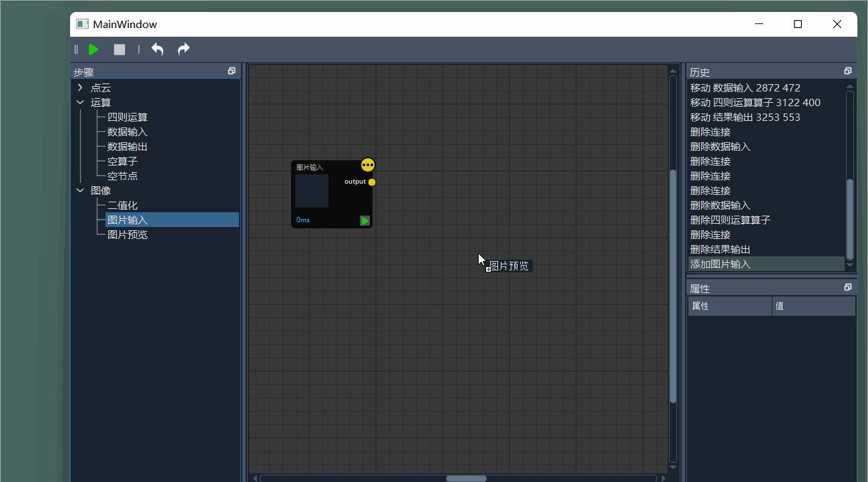Undo the last action
The width and height of the screenshot is (868, 482).
click(x=158, y=49)
